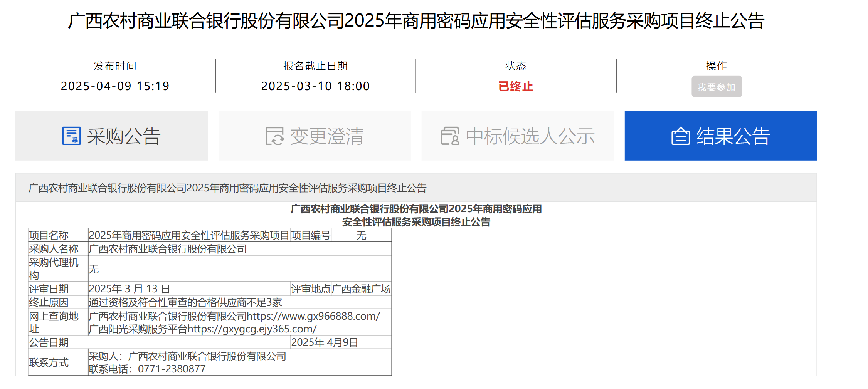Click the 评审地点 table cell
The height and width of the screenshot is (389, 868).
[311, 288]
